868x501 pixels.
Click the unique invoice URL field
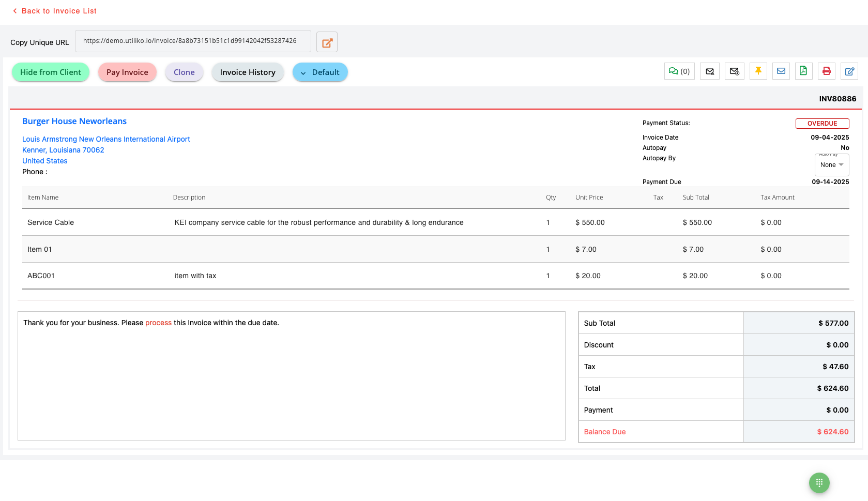pyautogui.click(x=192, y=41)
